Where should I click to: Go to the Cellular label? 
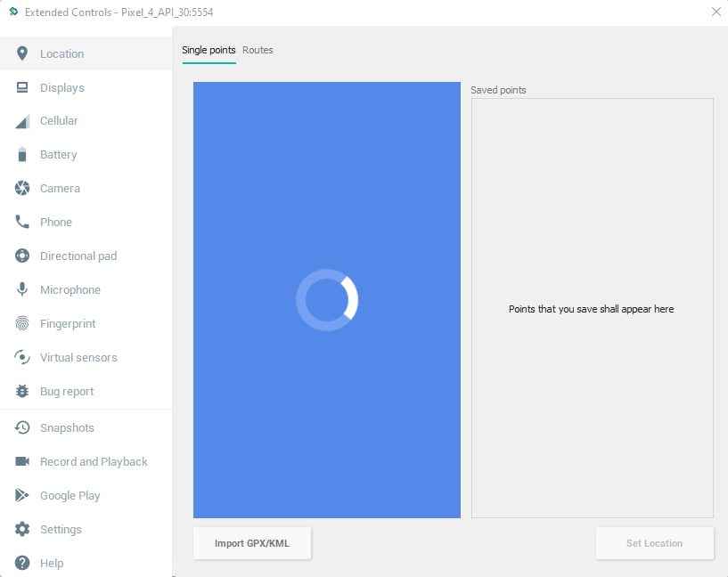click(x=59, y=120)
